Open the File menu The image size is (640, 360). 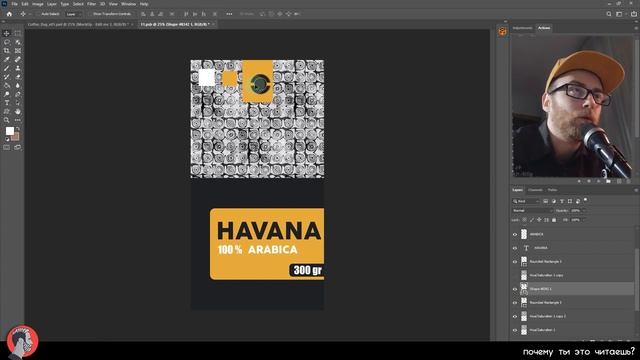[x=14, y=4]
